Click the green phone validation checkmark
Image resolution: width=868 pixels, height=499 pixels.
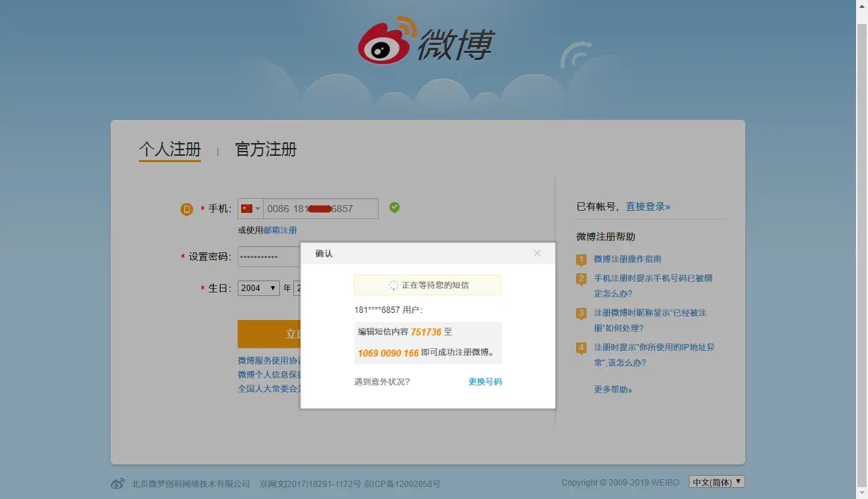click(x=394, y=208)
